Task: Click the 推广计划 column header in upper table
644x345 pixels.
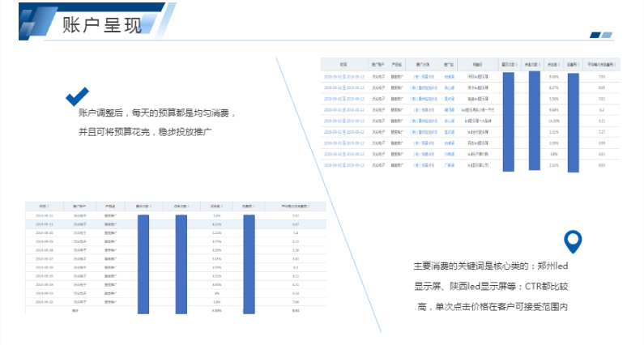Action: (422, 62)
